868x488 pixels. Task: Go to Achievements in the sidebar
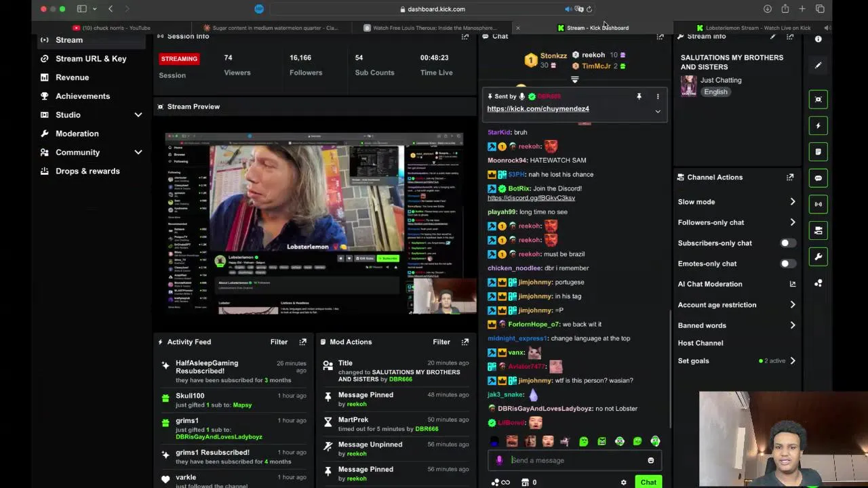[82, 96]
